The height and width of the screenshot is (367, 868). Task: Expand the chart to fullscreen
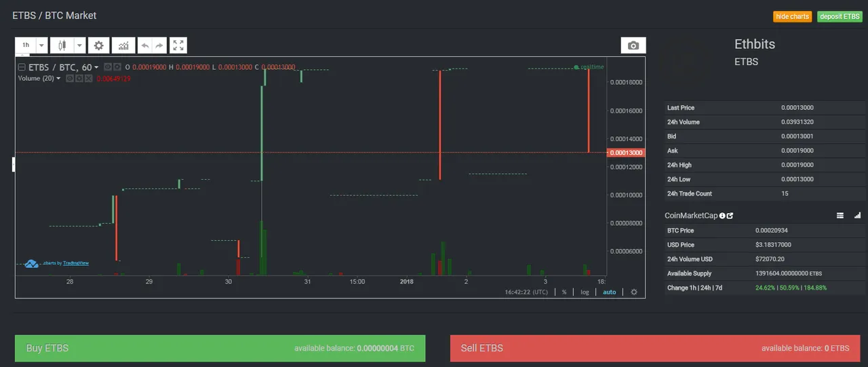pos(178,45)
